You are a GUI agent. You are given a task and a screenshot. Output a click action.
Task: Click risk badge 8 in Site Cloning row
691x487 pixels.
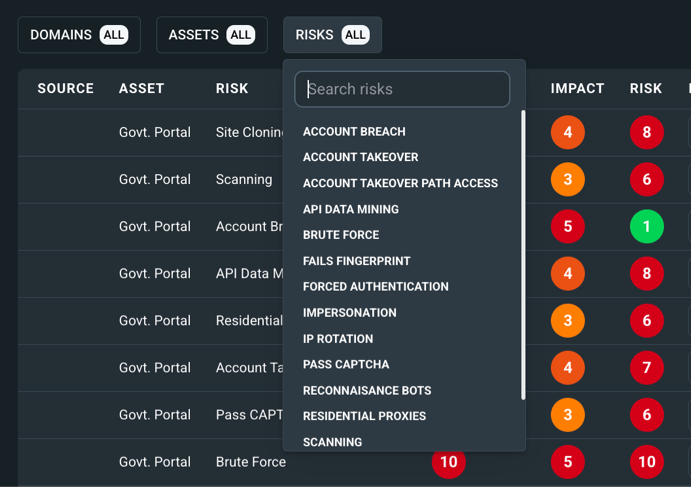coord(646,132)
